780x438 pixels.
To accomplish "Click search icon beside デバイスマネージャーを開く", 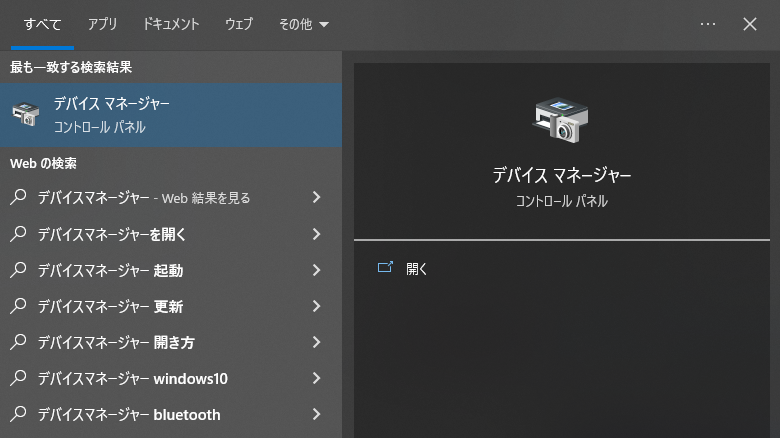I will click(x=18, y=233).
